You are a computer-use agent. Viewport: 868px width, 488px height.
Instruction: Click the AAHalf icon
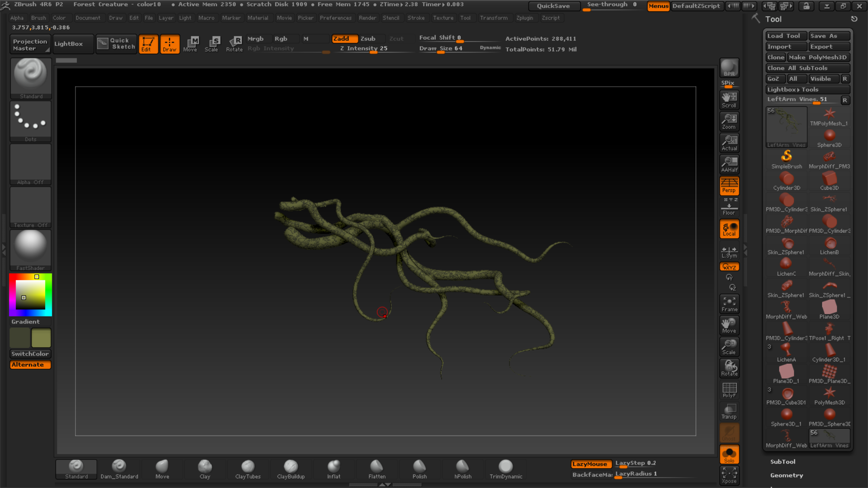pos(729,164)
